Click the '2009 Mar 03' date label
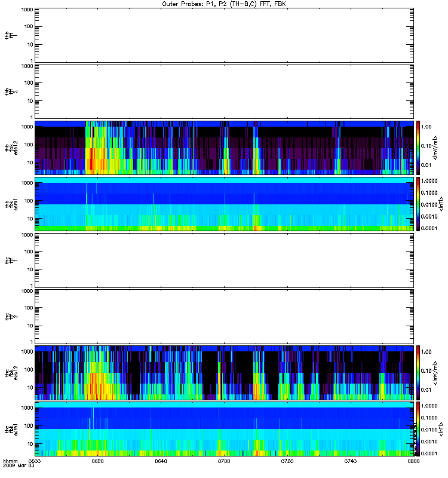448x478 pixels. pyautogui.click(x=19, y=466)
